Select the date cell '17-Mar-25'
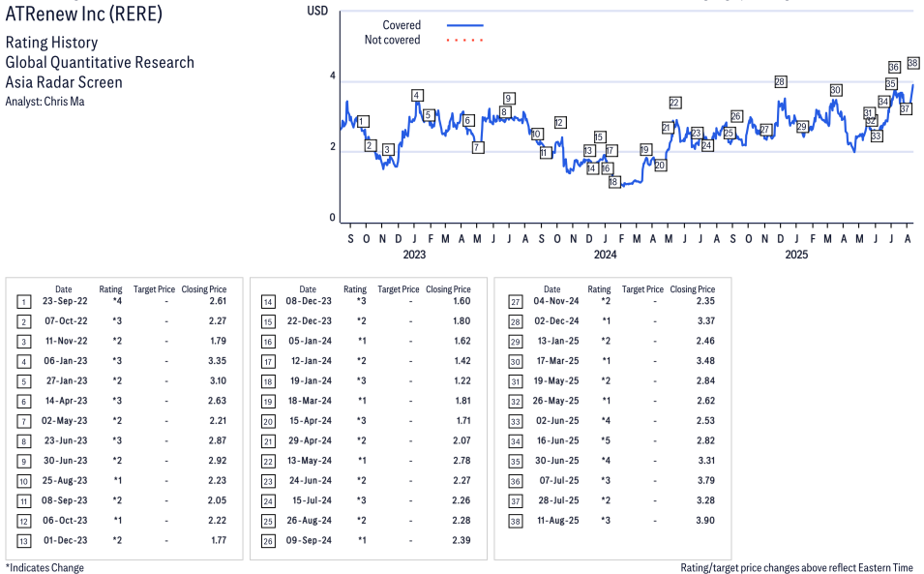The image size is (924, 574). (557, 361)
